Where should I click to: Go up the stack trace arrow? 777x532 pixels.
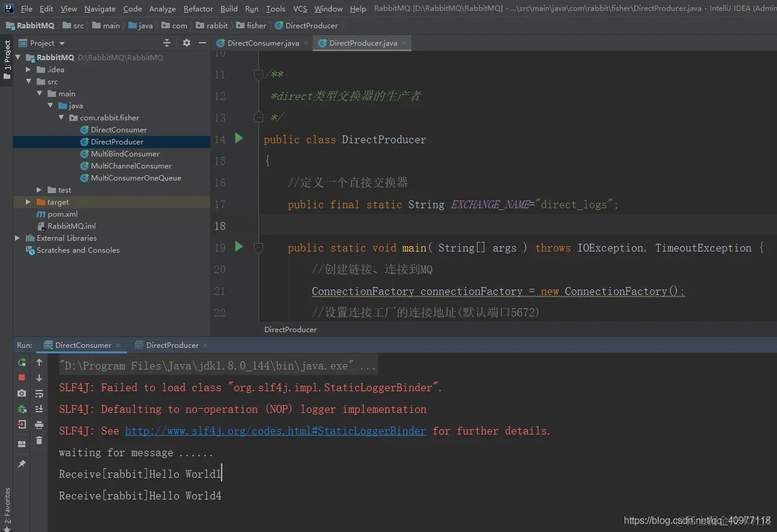pyautogui.click(x=39, y=362)
